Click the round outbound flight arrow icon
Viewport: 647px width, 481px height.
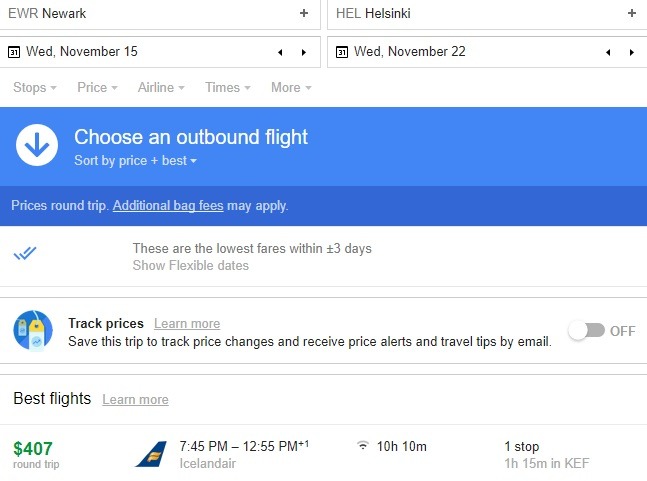[x=37, y=145]
